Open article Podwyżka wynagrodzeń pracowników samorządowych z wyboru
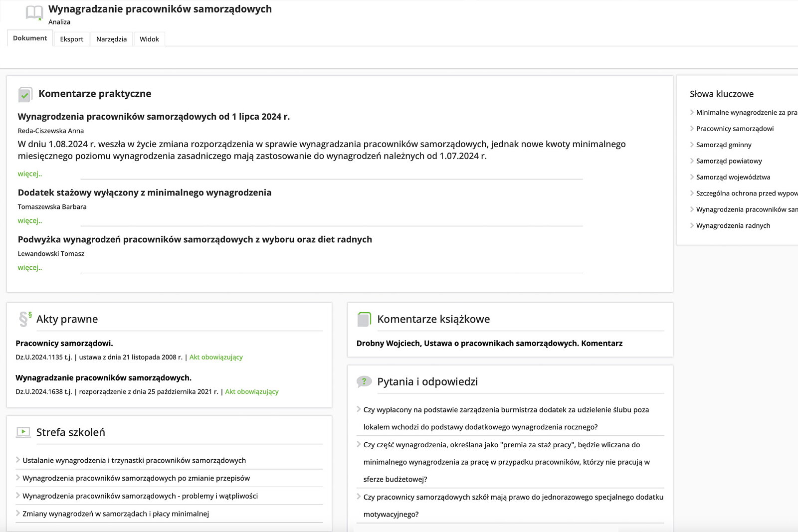Screen dimensions: 798x532 195,239
